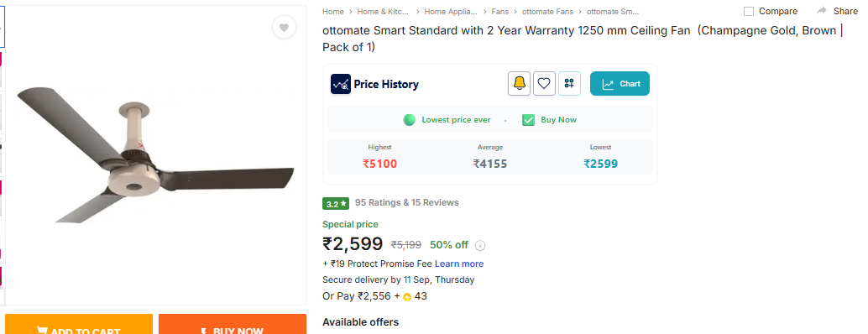Click the main ceiling fan product image
The image size is (868, 334).
coord(155,155)
